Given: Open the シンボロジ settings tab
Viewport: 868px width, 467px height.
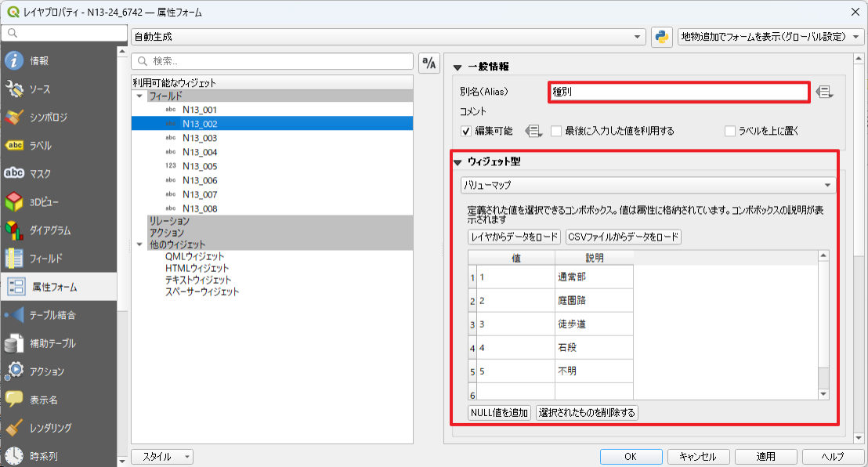Looking at the screenshot, I should pos(47,118).
